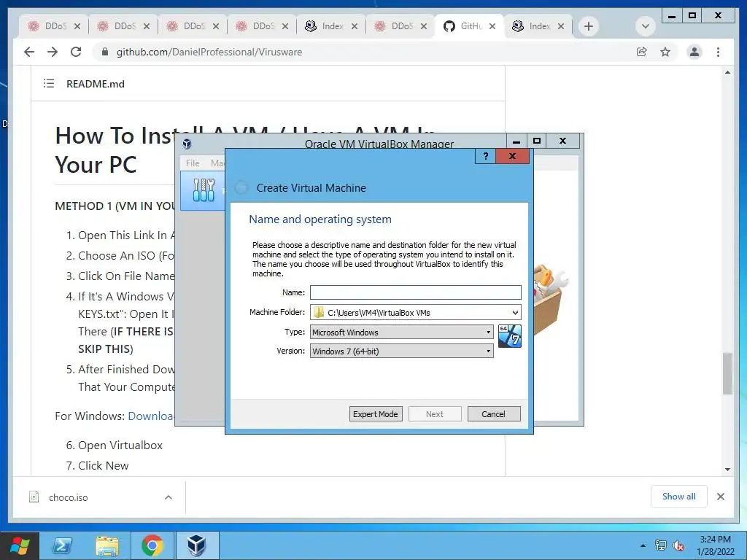Click the Windows 7 64-bit OS icon
The image size is (747, 560).
click(x=510, y=336)
